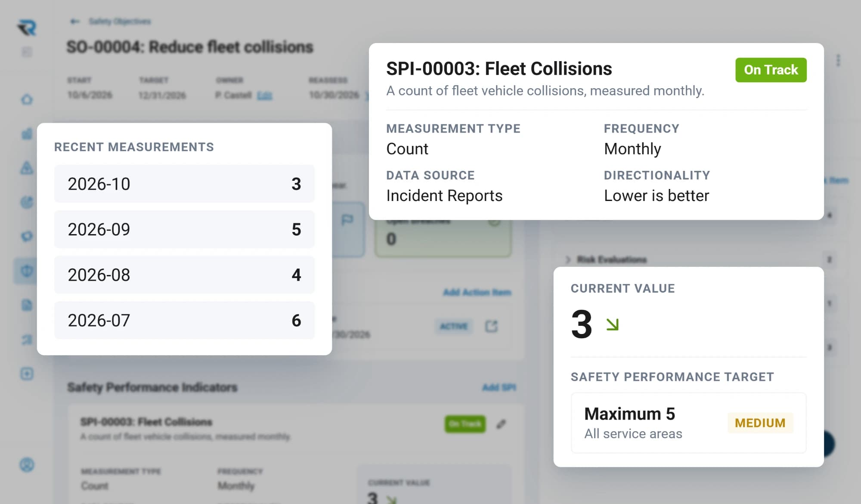Open the pie chart sidebar icon
861x504 pixels.
pos(27,202)
